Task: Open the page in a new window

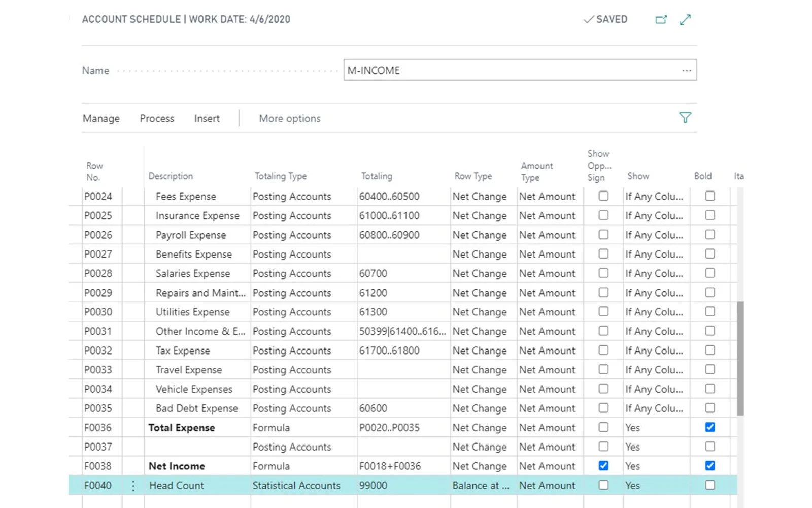Action: [661, 19]
